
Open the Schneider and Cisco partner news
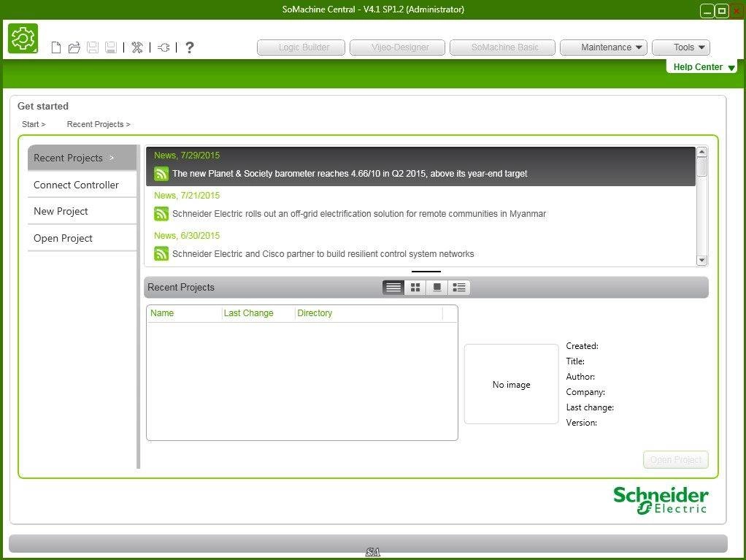click(323, 253)
